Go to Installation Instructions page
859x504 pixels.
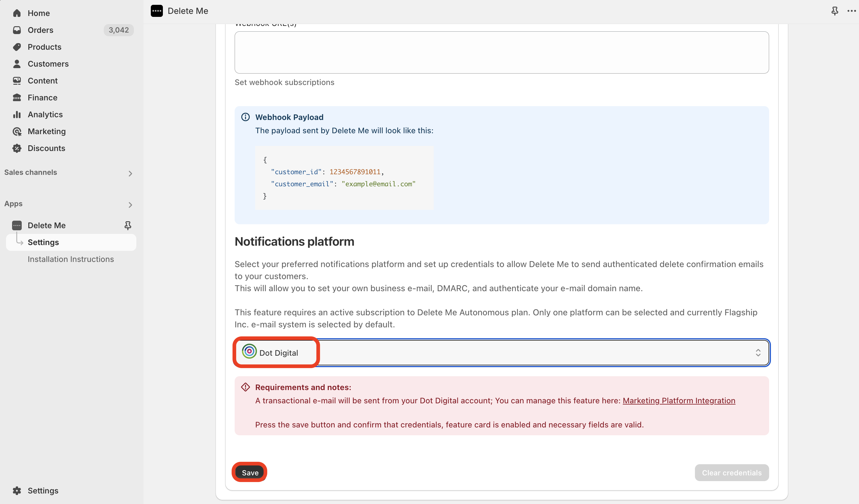(x=71, y=259)
